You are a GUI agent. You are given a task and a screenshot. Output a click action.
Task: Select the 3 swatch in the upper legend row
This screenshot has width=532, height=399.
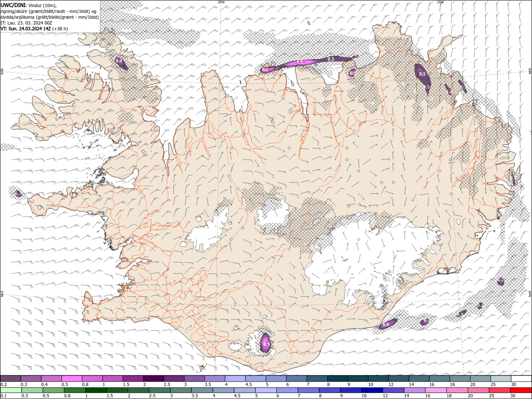[x=194, y=378]
